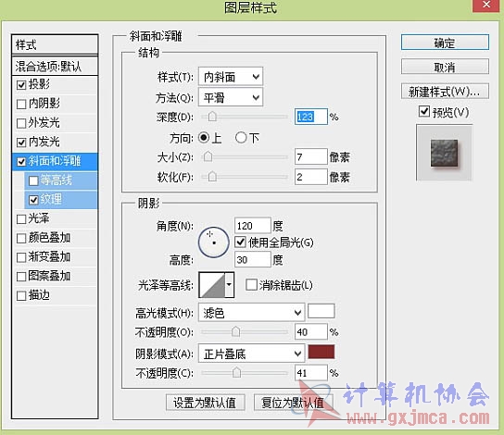This screenshot has width=504, height=435.
Task: Select the 下 direction radio button
Action: click(241, 138)
